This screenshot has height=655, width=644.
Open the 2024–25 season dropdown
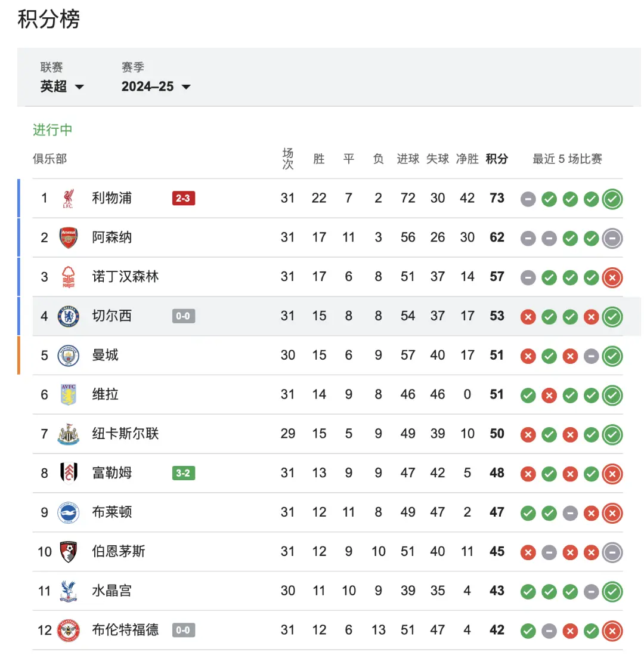[156, 86]
